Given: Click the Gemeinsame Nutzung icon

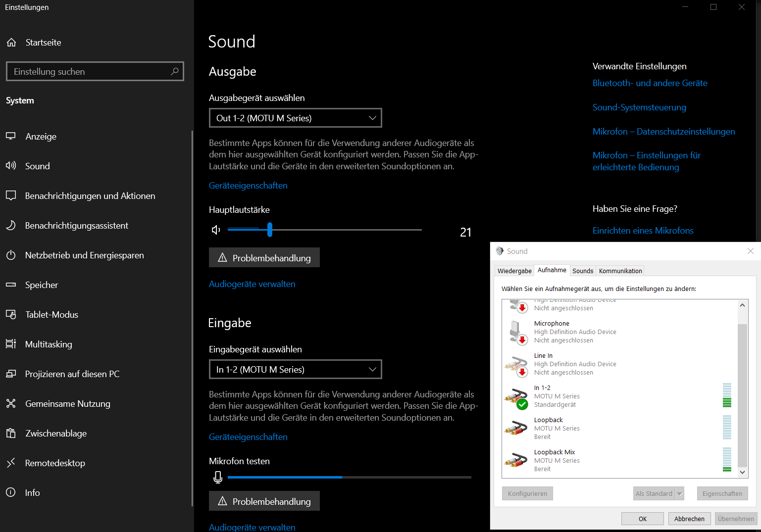Looking at the screenshot, I should [11, 403].
